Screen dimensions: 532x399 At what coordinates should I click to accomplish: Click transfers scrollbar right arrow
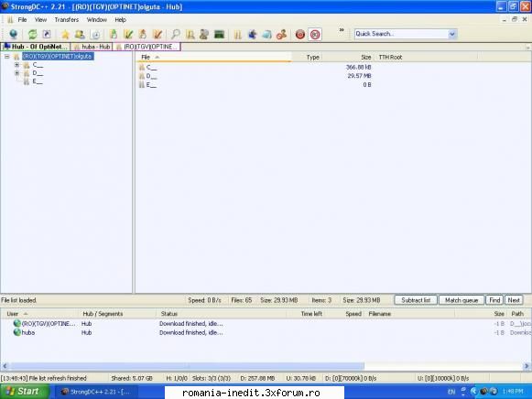click(x=527, y=366)
